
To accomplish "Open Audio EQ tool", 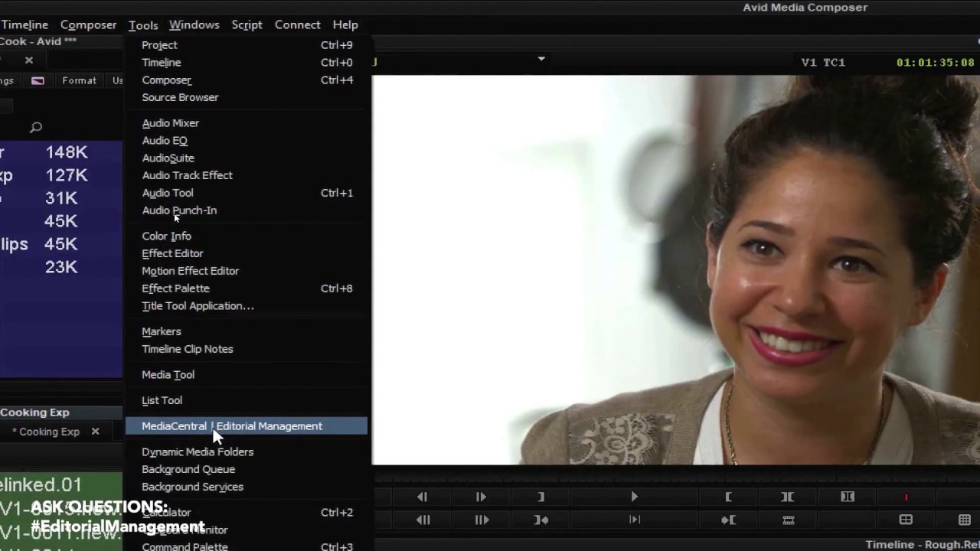I will [247, 141].
